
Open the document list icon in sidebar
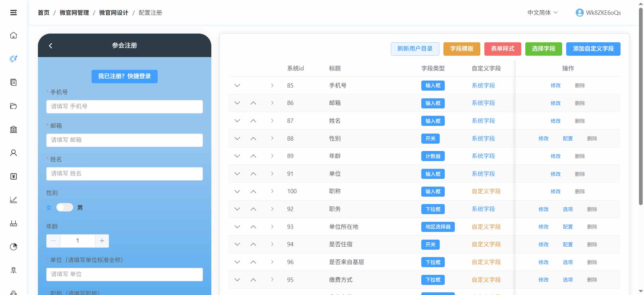(x=13, y=82)
